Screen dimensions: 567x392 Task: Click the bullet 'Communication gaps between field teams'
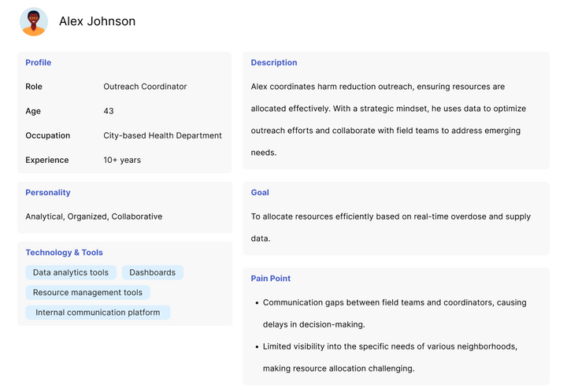(x=395, y=303)
